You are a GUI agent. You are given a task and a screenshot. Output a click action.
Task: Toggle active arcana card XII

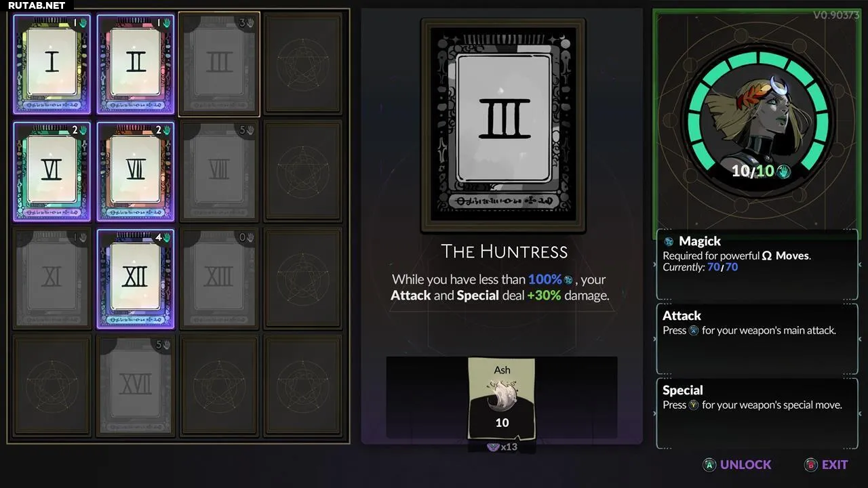(x=136, y=279)
